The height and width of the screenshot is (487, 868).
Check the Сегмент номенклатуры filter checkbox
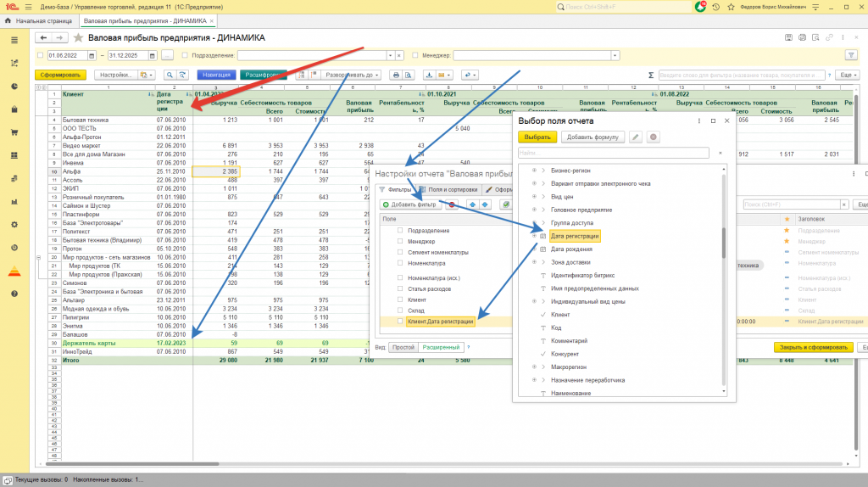click(x=400, y=252)
